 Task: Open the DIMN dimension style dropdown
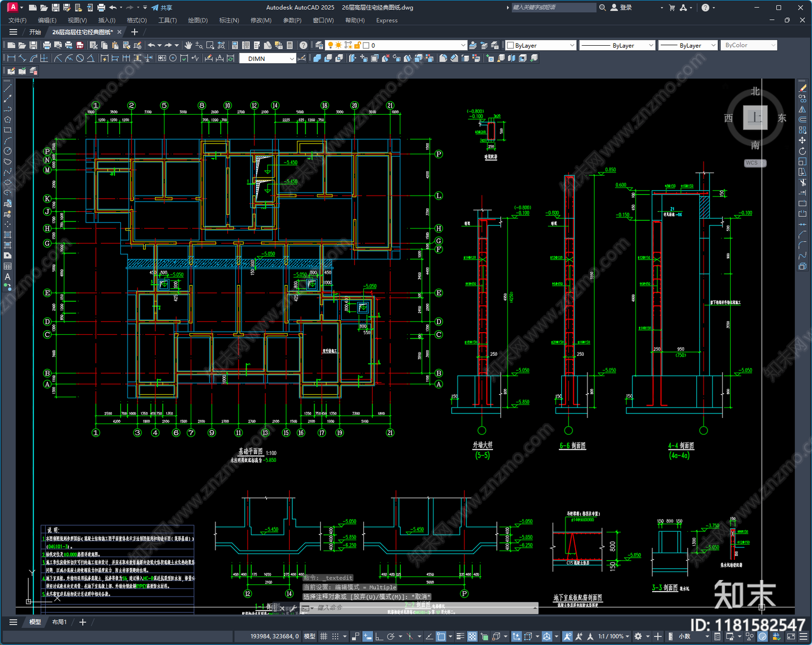(268, 58)
